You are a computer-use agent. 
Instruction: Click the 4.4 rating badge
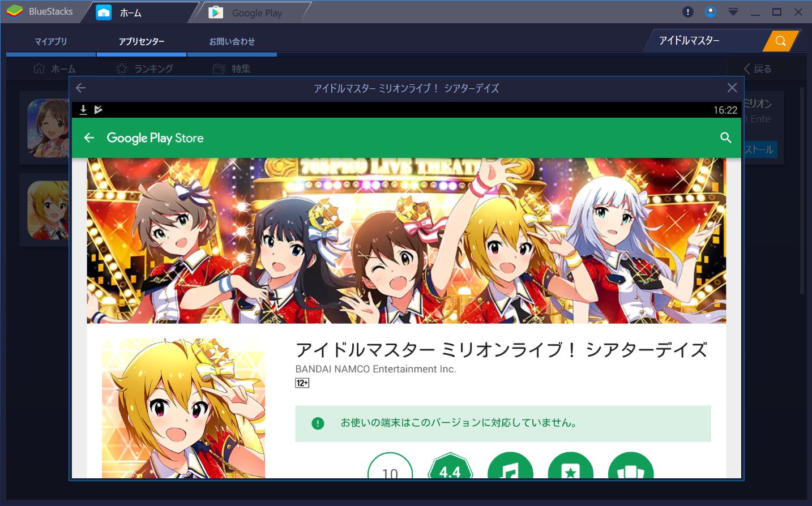point(450,466)
